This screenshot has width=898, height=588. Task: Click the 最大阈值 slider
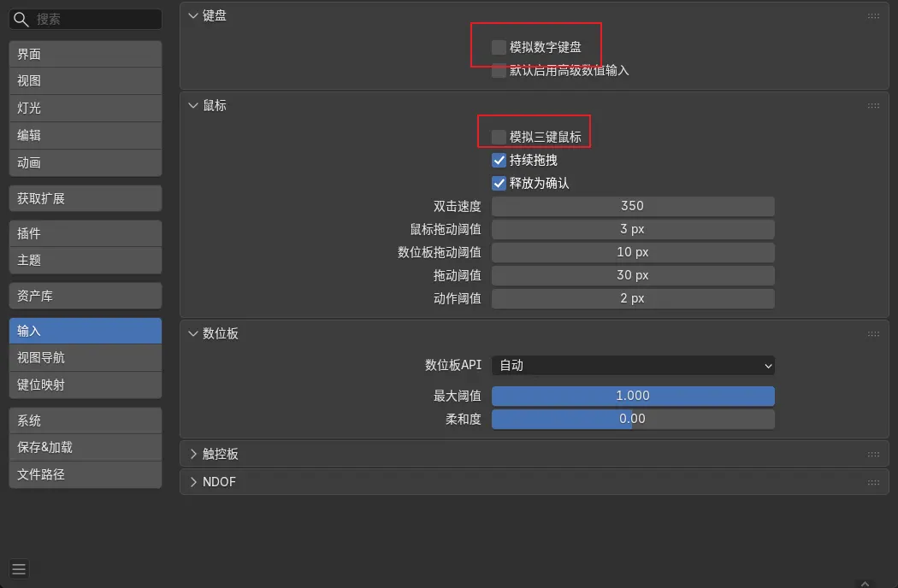(633, 397)
